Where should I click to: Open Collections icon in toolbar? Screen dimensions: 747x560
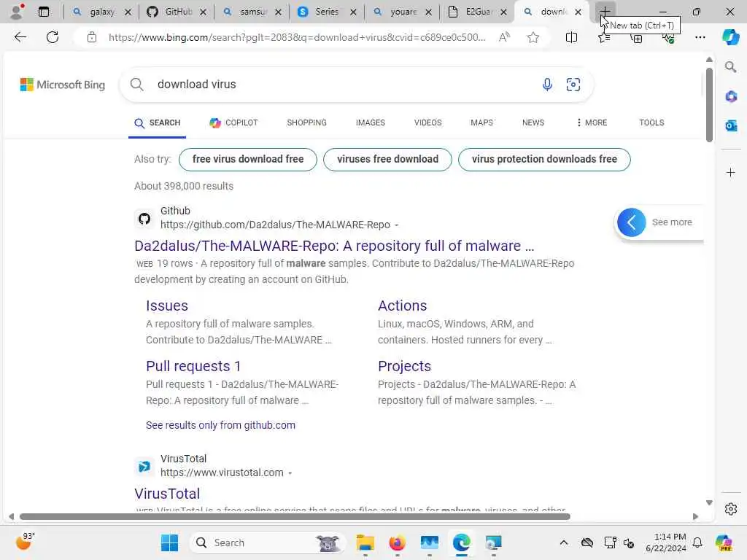click(x=636, y=38)
